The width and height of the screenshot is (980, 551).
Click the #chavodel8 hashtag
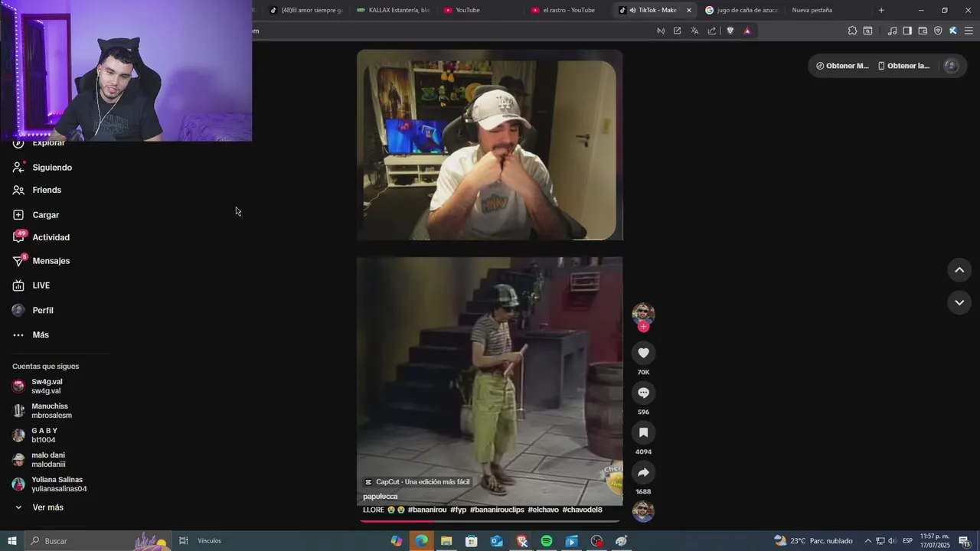pyautogui.click(x=582, y=510)
